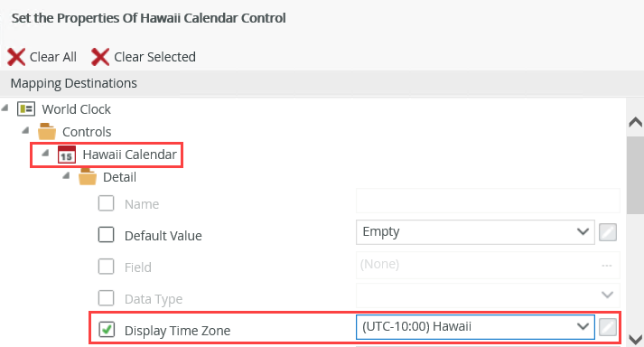
Task: Open the Field ellipsis picker
Action: tap(607, 265)
